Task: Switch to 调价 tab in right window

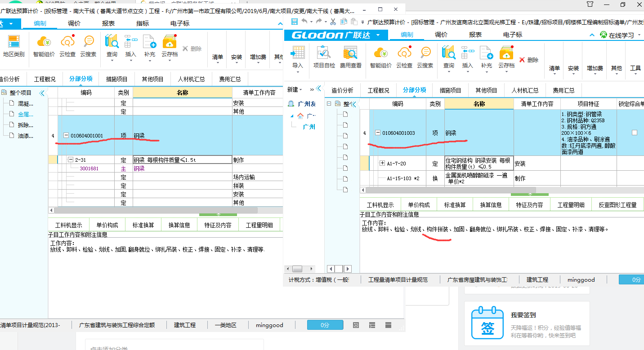Action: point(441,35)
